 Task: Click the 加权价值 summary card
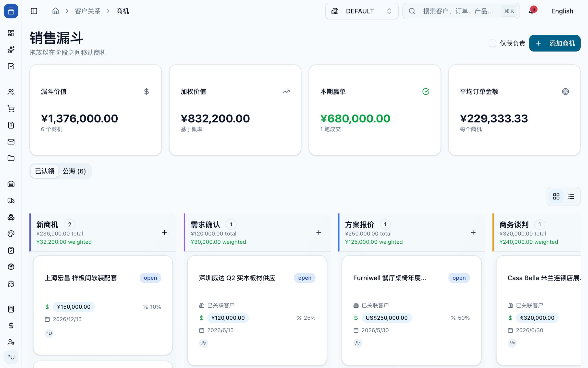tap(235, 110)
